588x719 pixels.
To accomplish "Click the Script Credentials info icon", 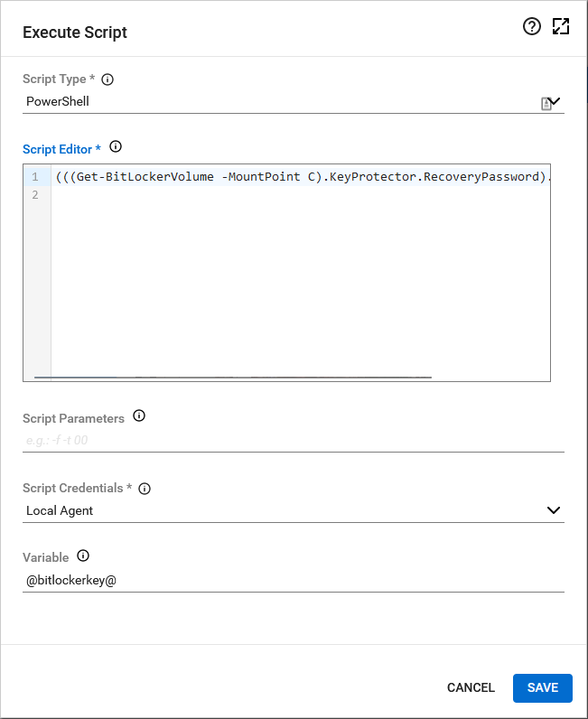I will coord(145,489).
